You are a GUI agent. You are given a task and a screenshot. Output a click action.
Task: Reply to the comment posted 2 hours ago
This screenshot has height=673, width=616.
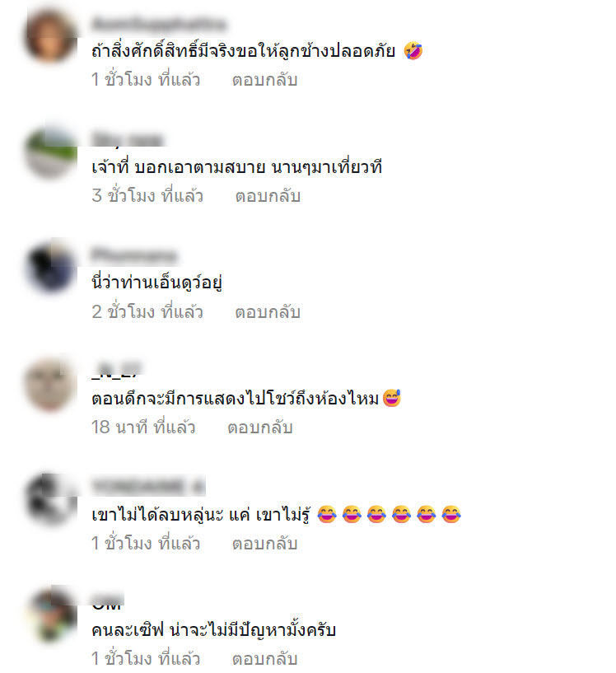tap(268, 311)
